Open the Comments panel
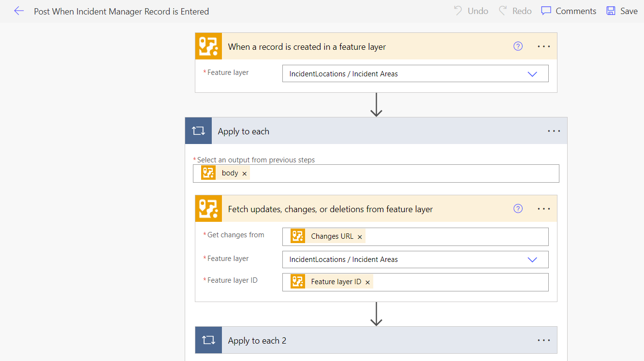Screen dimensions: 644x361 tap(569, 11)
